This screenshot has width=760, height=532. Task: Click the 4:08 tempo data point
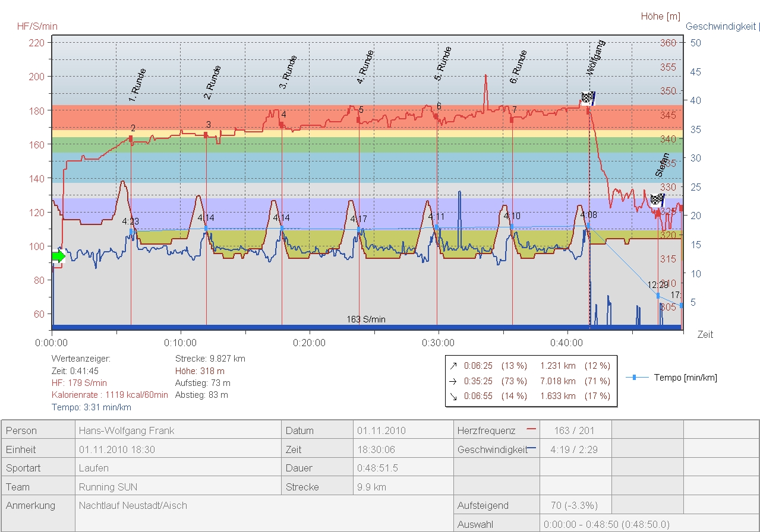click(x=588, y=226)
